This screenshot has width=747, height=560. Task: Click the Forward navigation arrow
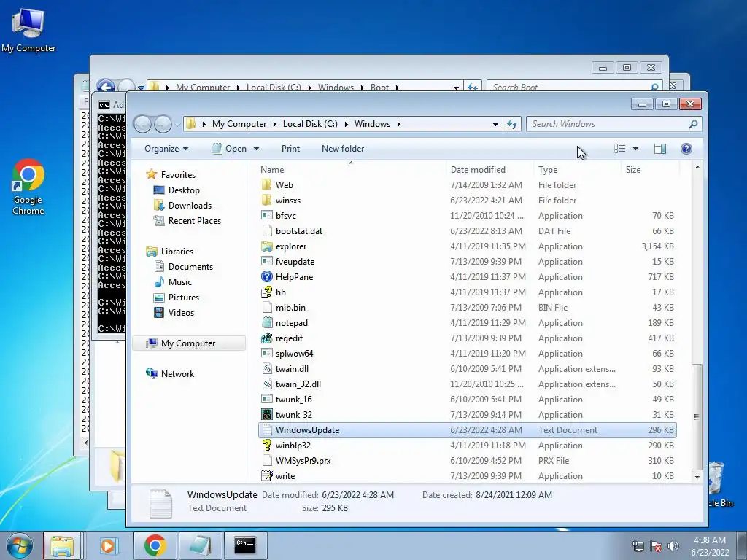pyautogui.click(x=163, y=124)
